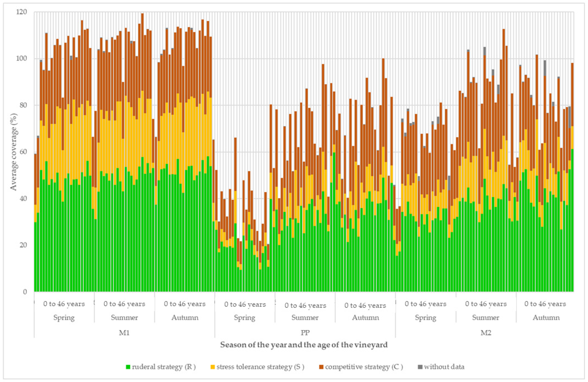
Task: Select the 'competitive strategy (C)' legend label
Action: (364, 367)
